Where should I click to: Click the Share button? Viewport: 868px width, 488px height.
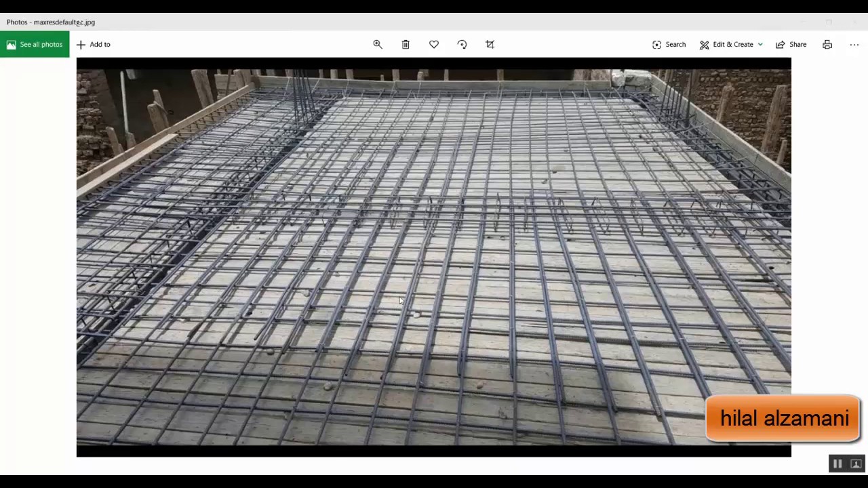(791, 44)
